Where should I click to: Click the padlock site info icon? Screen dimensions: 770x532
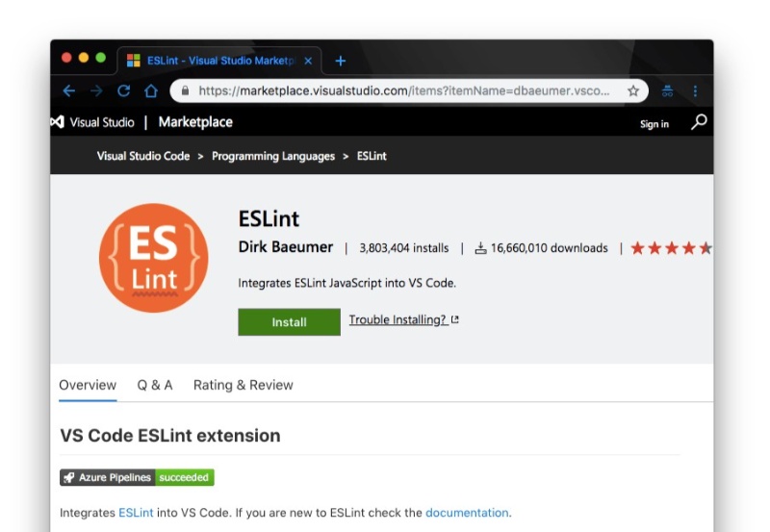[x=185, y=90]
